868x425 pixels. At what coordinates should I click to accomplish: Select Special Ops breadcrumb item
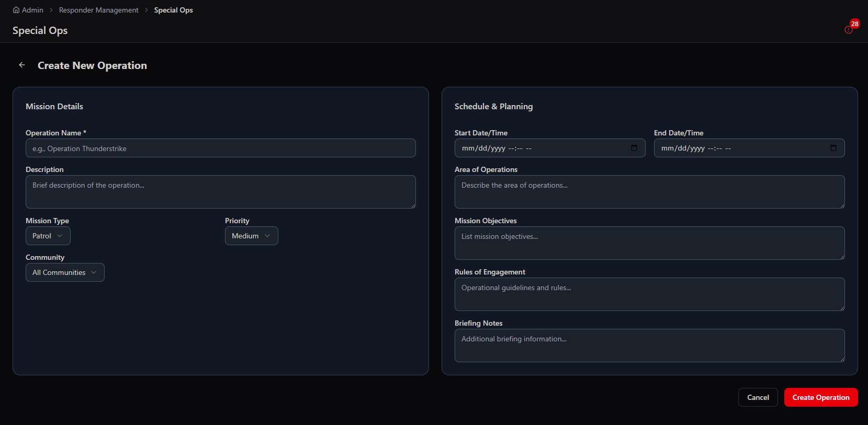pyautogui.click(x=174, y=10)
